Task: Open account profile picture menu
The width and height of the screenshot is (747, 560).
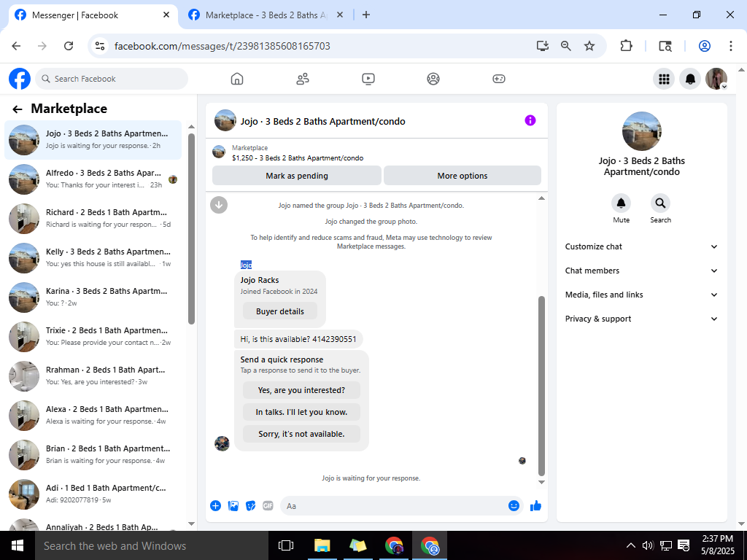Action: [x=716, y=79]
